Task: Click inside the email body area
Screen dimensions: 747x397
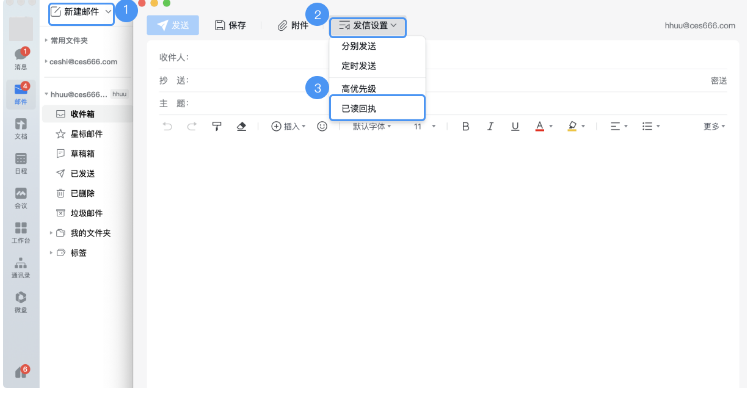Action: point(443,262)
